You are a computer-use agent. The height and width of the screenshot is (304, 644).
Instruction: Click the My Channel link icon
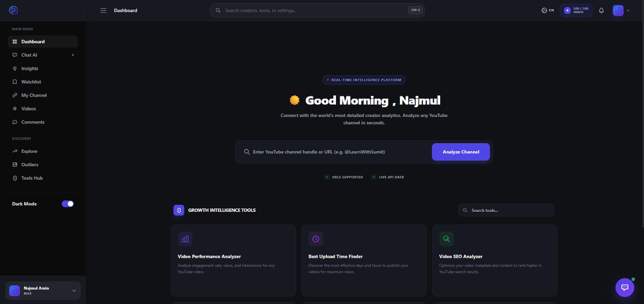tap(15, 95)
